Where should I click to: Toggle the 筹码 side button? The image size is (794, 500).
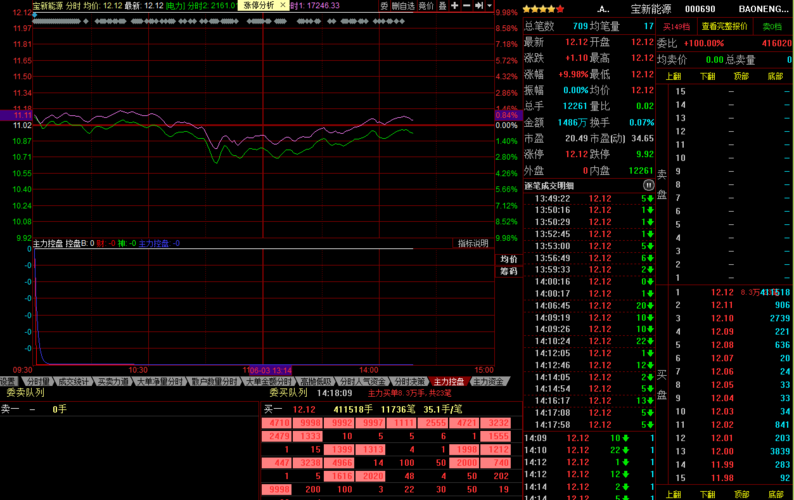(x=508, y=271)
